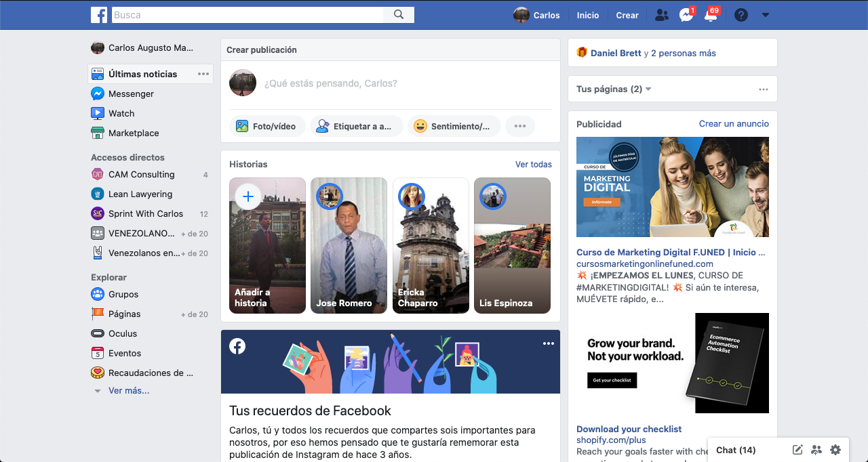The width and height of the screenshot is (868, 462).
Task: Open more post options ellipsis button
Action: (x=520, y=126)
